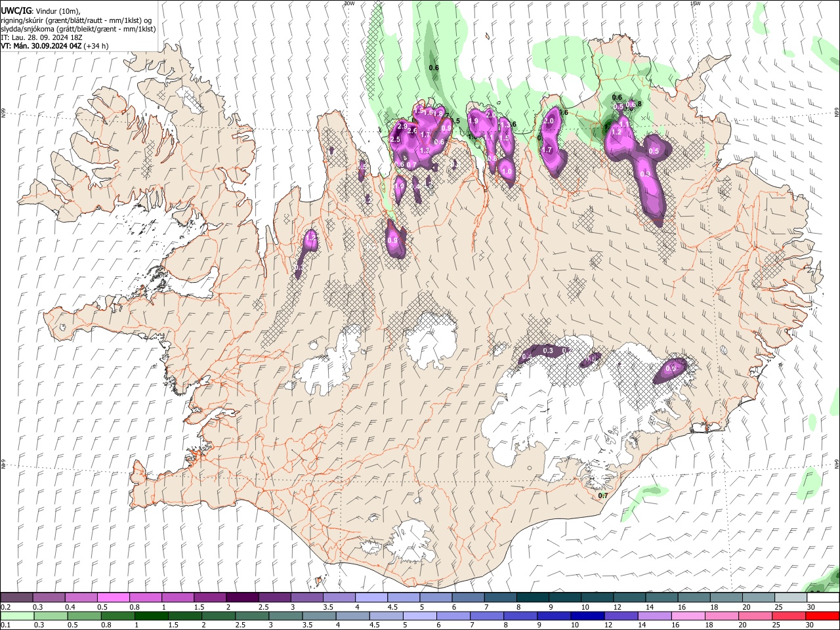Image resolution: width=840 pixels, height=630 pixels.
Task: Click the darkest green 1–1.5 swatch in the lower legend row
Action: point(152,616)
